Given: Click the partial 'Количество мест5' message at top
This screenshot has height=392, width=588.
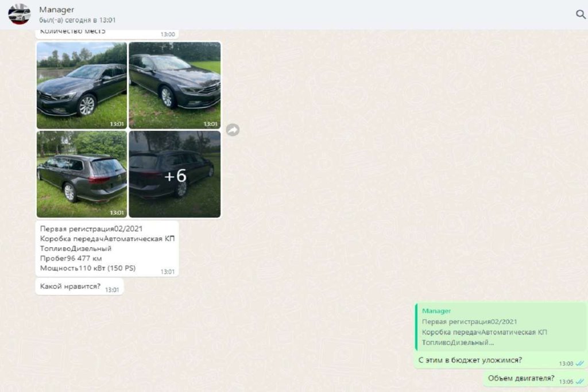Looking at the screenshot, I should (73, 32).
